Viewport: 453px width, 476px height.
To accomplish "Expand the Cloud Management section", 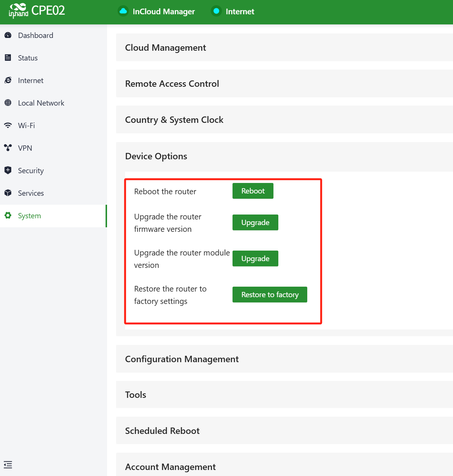I will pyautogui.click(x=166, y=48).
